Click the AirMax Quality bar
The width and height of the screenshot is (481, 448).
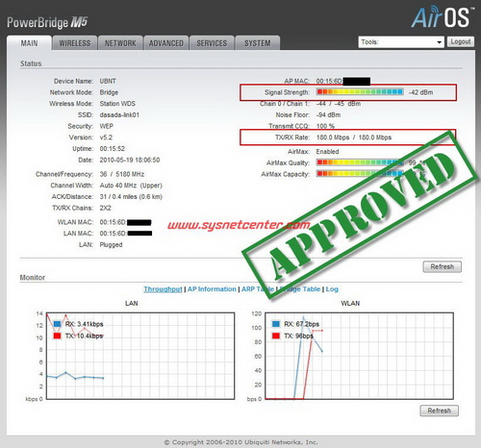coord(360,162)
